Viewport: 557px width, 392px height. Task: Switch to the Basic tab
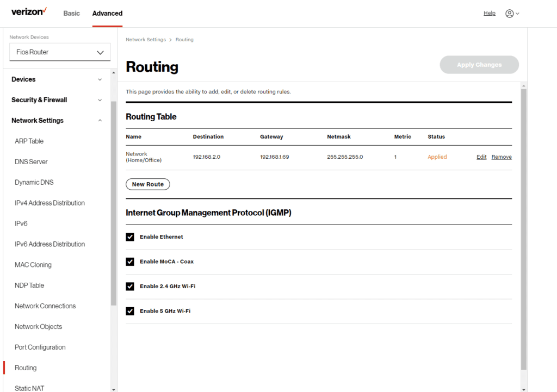(x=71, y=13)
